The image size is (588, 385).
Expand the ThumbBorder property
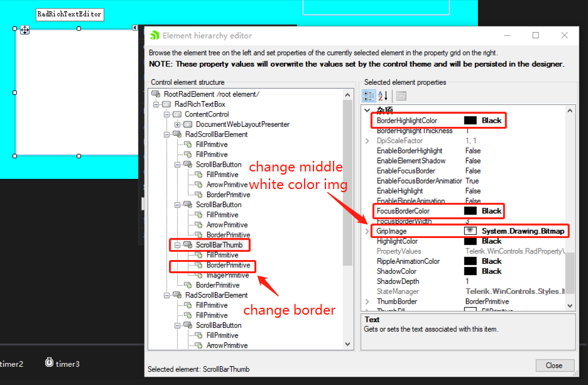pyautogui.click(x=367, y=301)
